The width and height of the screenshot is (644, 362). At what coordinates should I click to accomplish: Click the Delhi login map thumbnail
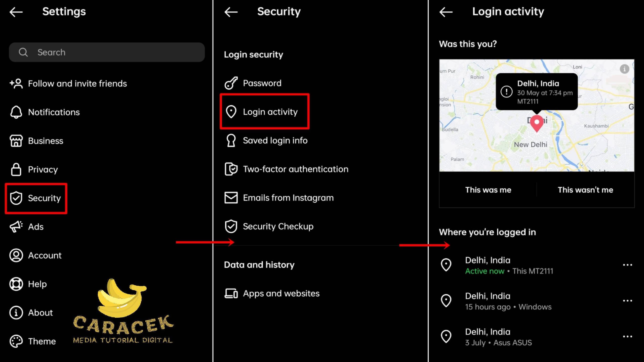[537, 116]
